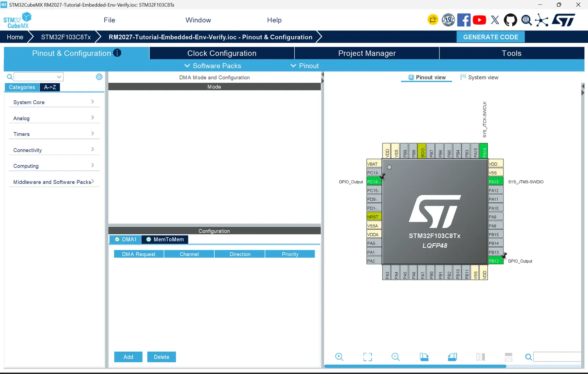Open the MemToMem configuration tab
Viewport: 588px width, 374px height.
tap(165, 239)
